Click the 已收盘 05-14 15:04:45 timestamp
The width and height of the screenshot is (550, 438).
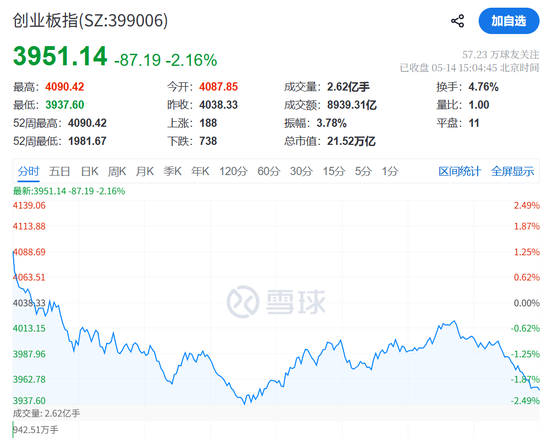pos(469,68)
